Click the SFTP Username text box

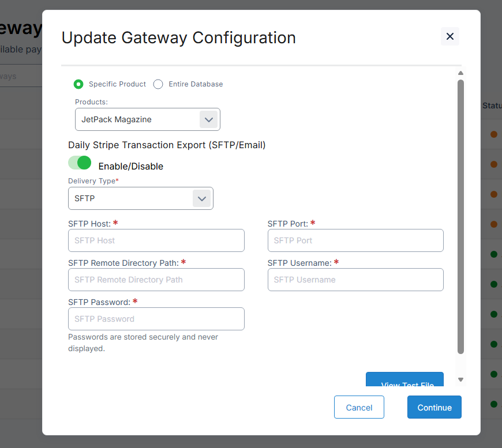pyautogui.click(x=355, y=280)
